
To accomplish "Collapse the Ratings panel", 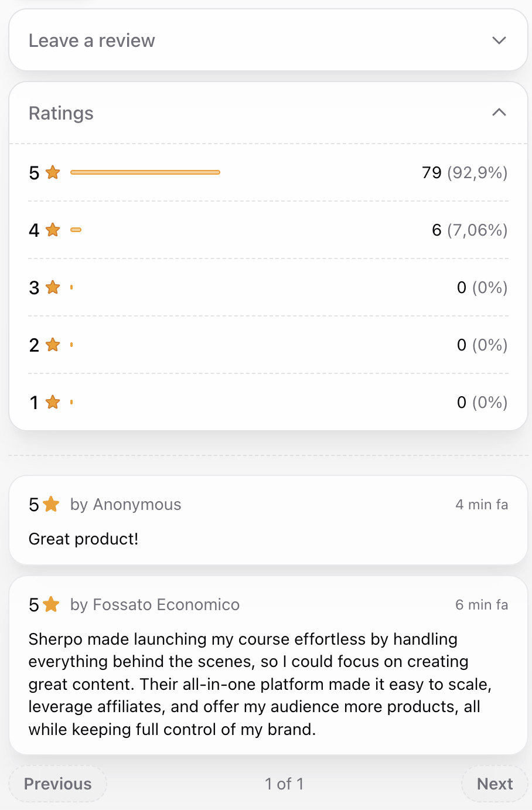I will tap(499, 112).
